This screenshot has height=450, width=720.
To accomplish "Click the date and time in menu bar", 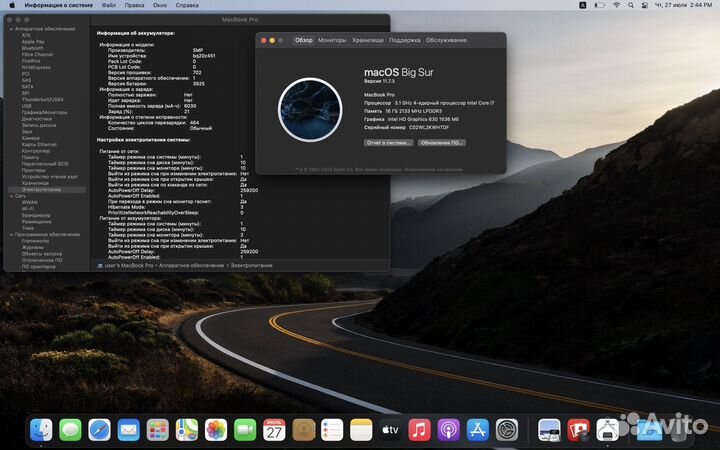I will [683, 5].
